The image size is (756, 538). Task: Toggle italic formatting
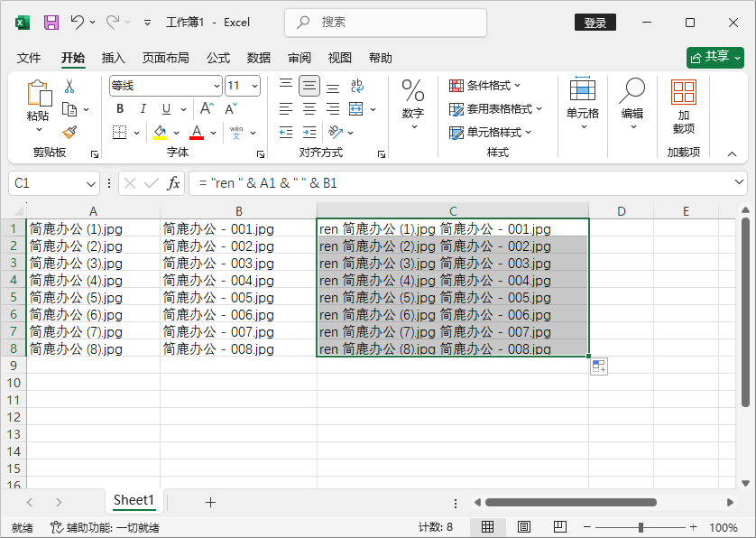[144, 108]
